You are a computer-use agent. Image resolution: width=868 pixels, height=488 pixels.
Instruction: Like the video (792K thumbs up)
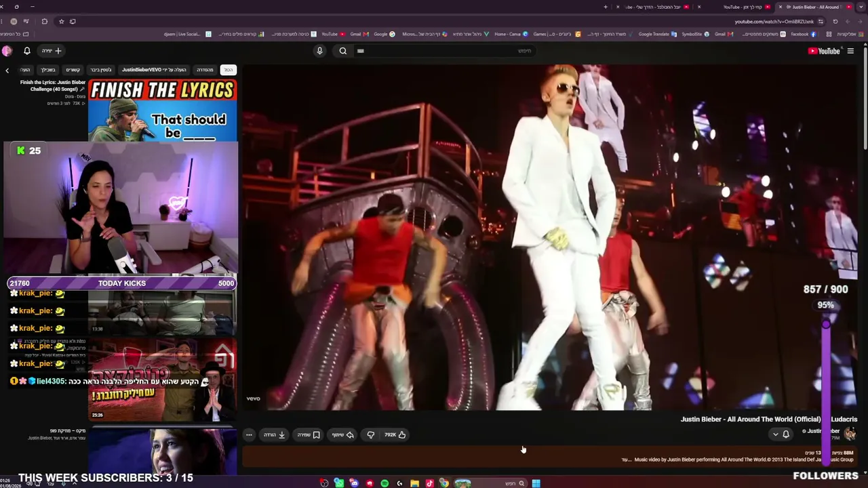(395, 435)
